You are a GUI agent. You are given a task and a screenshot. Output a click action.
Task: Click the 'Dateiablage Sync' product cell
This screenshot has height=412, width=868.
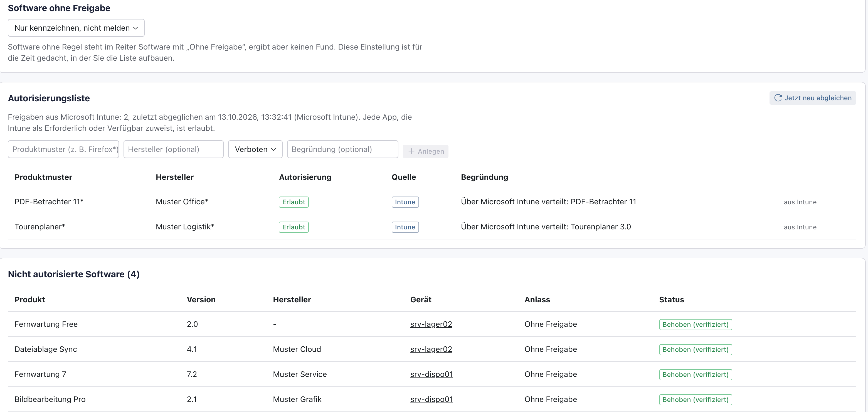point(46,349)
